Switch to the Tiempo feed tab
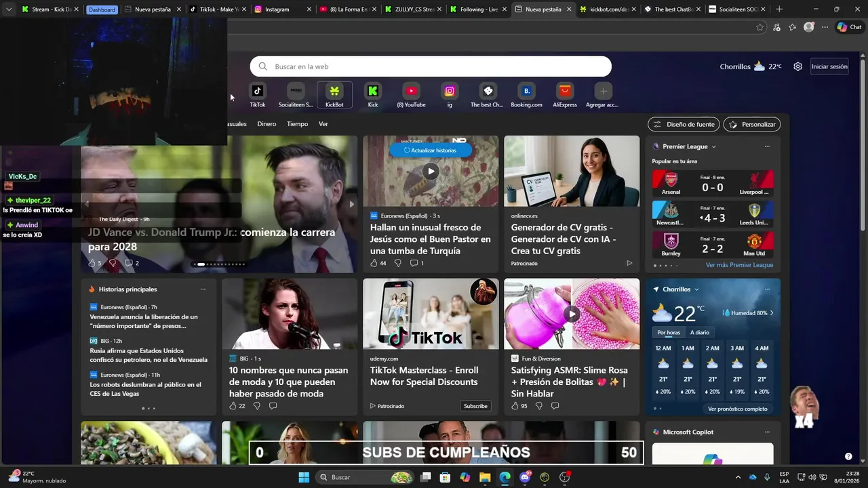 click(x=297, y=124)
